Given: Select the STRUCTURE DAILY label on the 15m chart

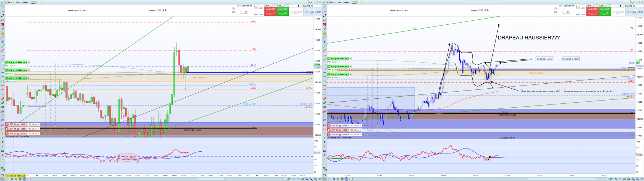Looking at the screenshot, I should pos(200,78).
